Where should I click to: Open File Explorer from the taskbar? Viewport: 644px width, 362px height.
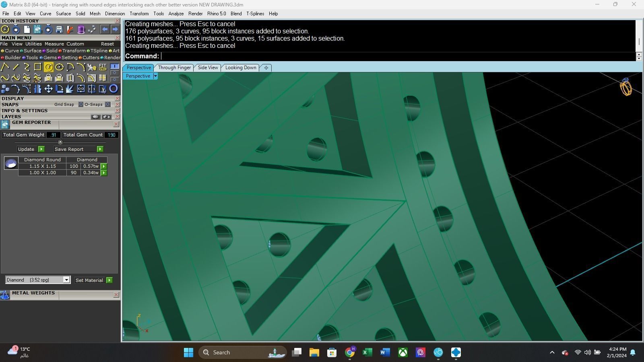point(314,352)
